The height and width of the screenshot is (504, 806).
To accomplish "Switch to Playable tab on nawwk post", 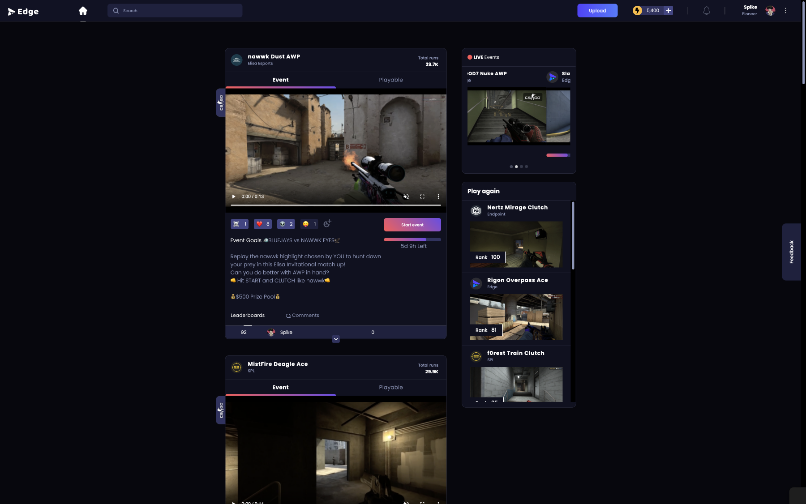I will tap(391, 80).
